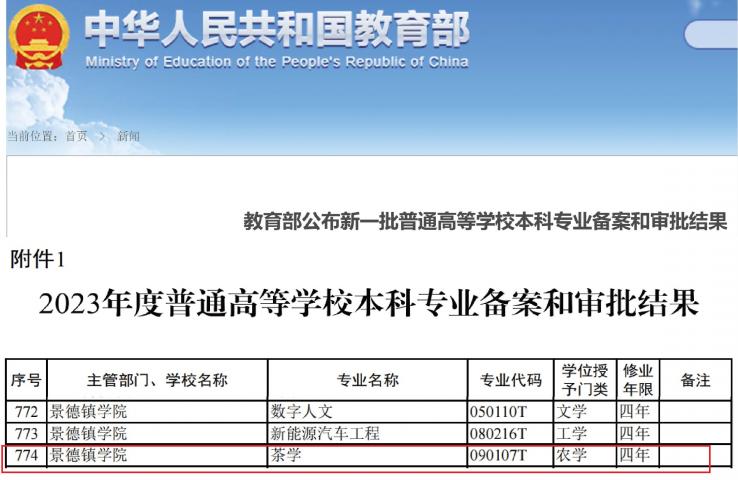738x480 pixels.
Task: Click the 茶学 major cell
Action: point(368,455)
